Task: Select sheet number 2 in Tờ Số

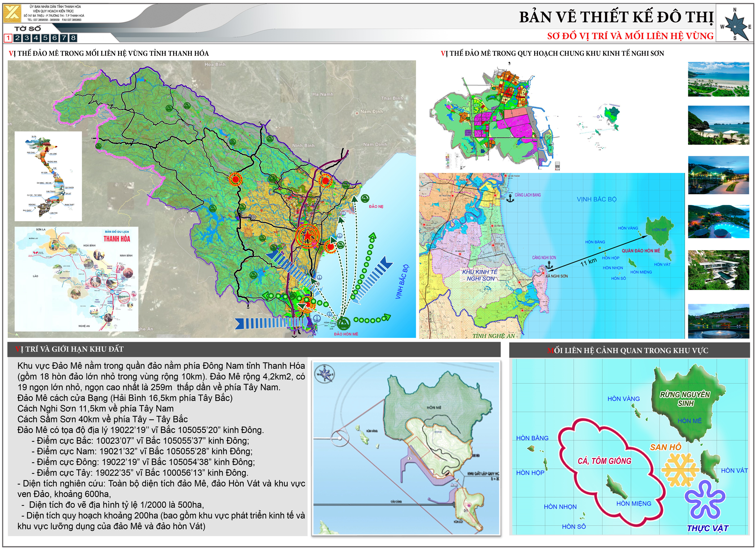Action: coord(17,38)
